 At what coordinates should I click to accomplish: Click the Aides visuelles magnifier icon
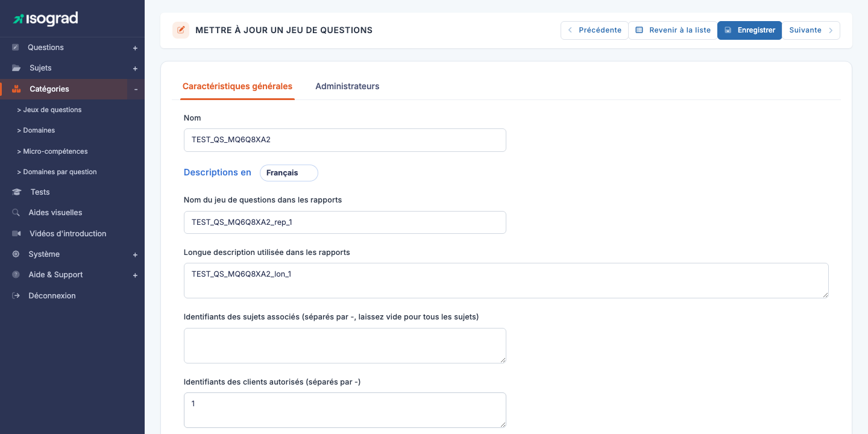(16, 213)
